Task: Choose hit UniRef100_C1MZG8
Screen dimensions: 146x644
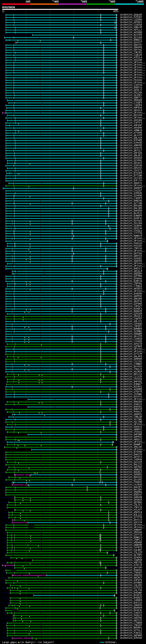Action: [x=131, y=25]
